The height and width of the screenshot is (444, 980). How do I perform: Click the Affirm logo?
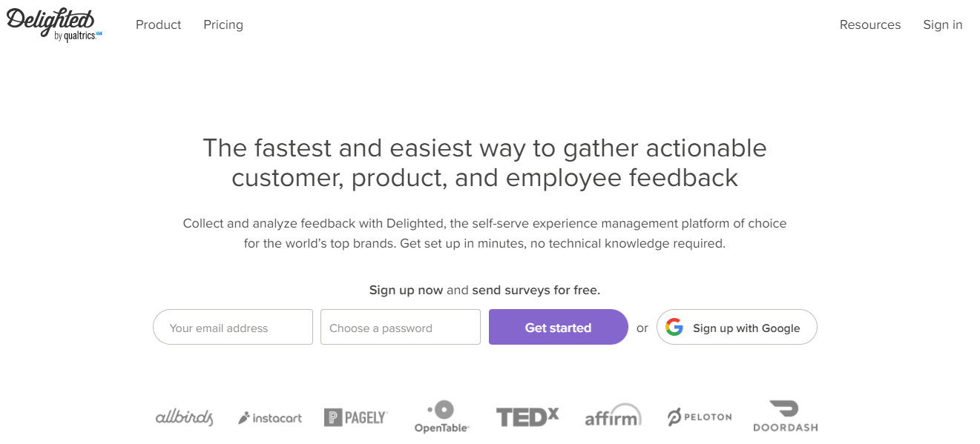pyautogui.click(x=613, y=415)
